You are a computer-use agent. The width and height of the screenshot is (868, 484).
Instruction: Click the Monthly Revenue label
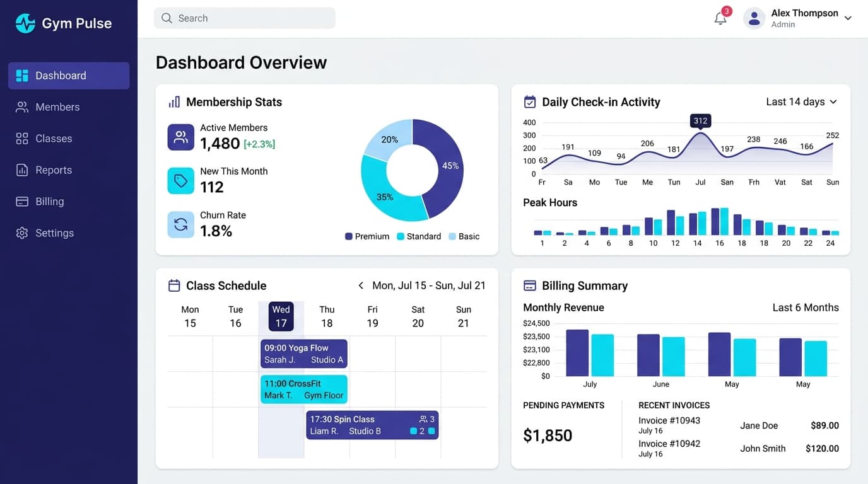point(563,308)
